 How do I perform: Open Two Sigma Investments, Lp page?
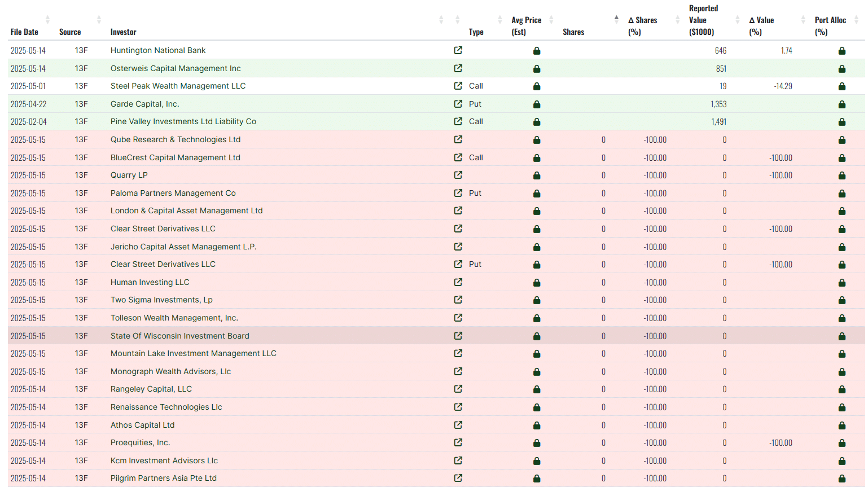[161, 300]
